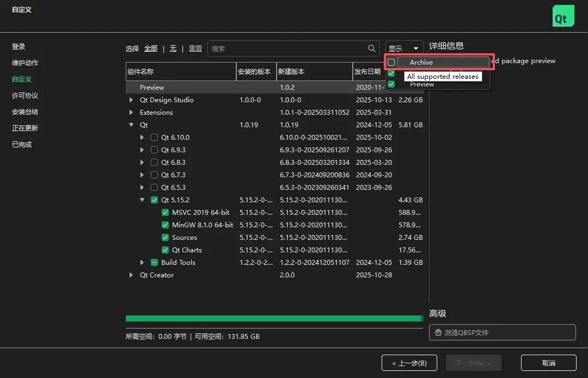Go to the 维护动作 step
Image resolution: width=588 pixels, height=378 pixels.
(x=24, y=63)
